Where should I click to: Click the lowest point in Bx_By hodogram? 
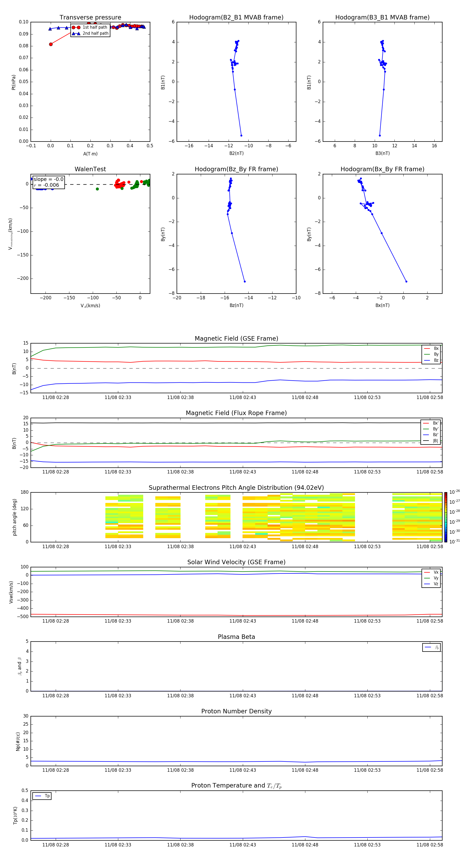pyautogui.click(x=406, y=281)
